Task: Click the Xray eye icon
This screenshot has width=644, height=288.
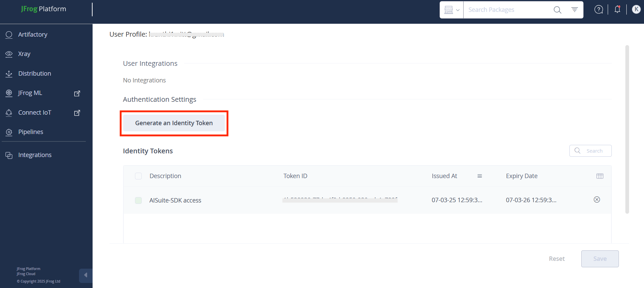Action: [x=9, y=54]
